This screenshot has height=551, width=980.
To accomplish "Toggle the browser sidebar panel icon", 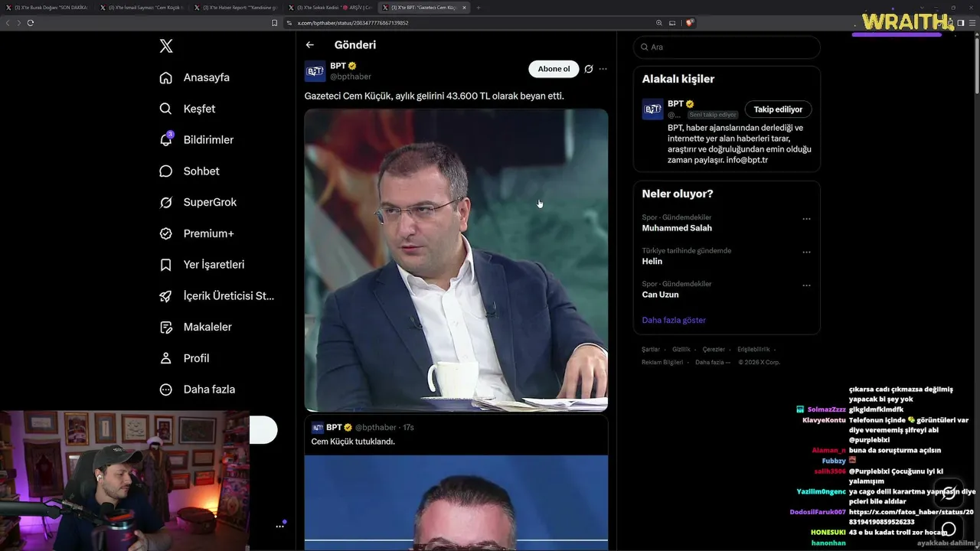I will [961, 23].
